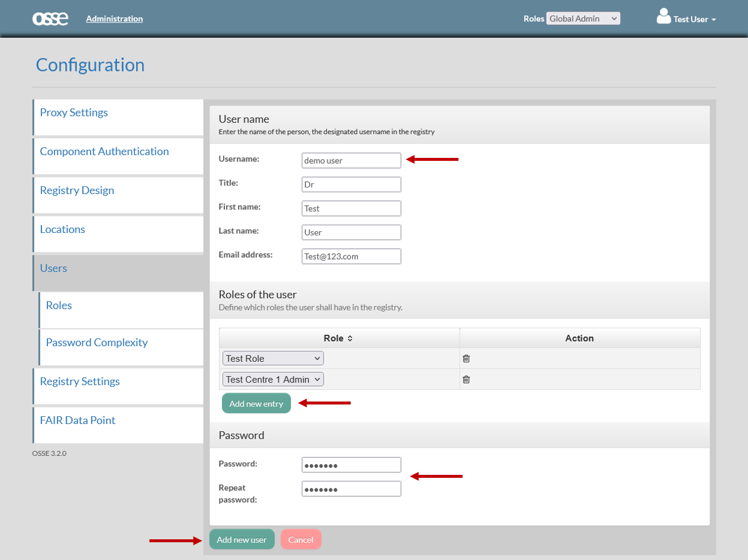
Task: Open FAIR Data Point section
Action: point(118,425)
